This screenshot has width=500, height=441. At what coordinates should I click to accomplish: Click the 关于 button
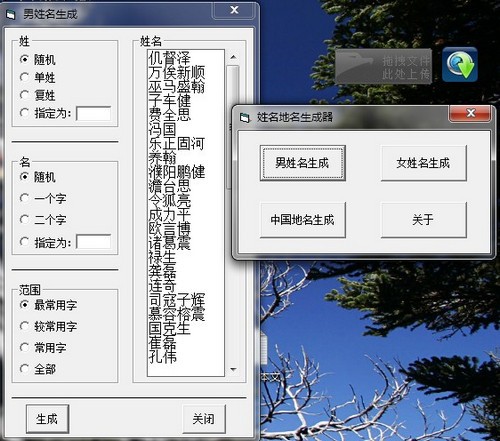[423, 220]
